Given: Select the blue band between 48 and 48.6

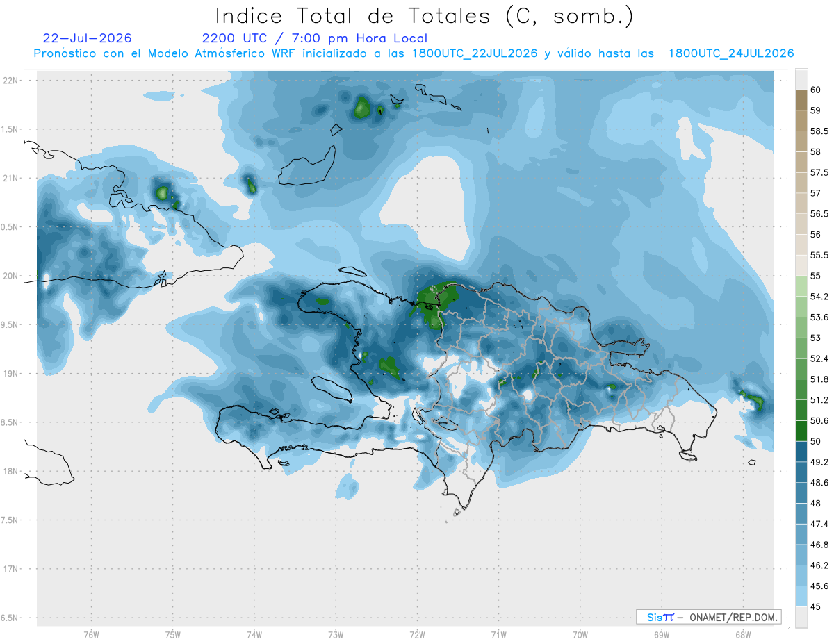Looking at the screenshot, I should coord(801,493).
